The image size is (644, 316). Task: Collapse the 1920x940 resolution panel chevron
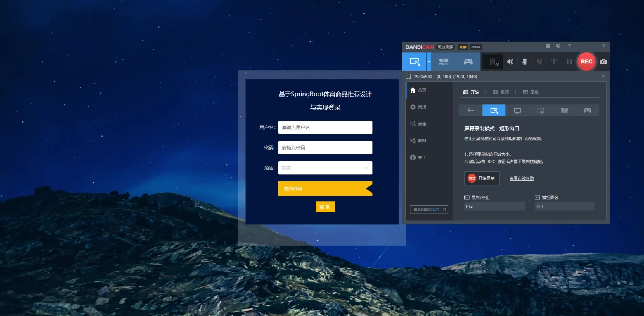[x=603, y=76]
